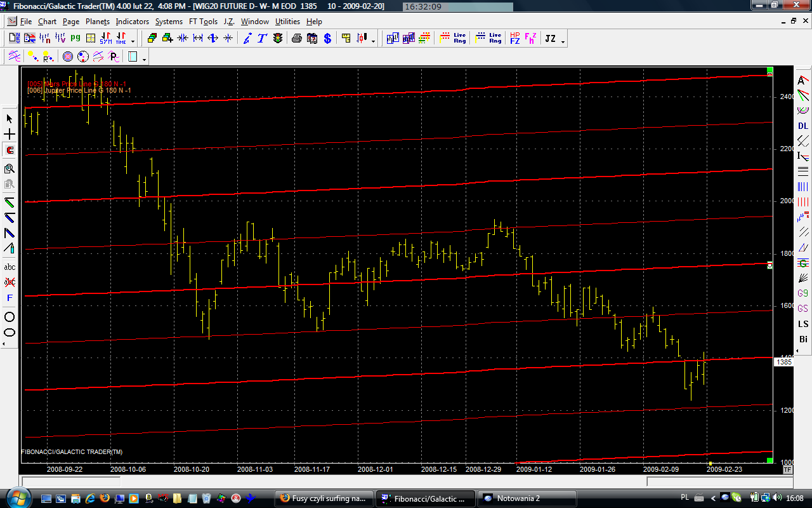Toggle the red magnet snap tool
Viewport: 812px width, 508px height.
click(x=10, y=150)
